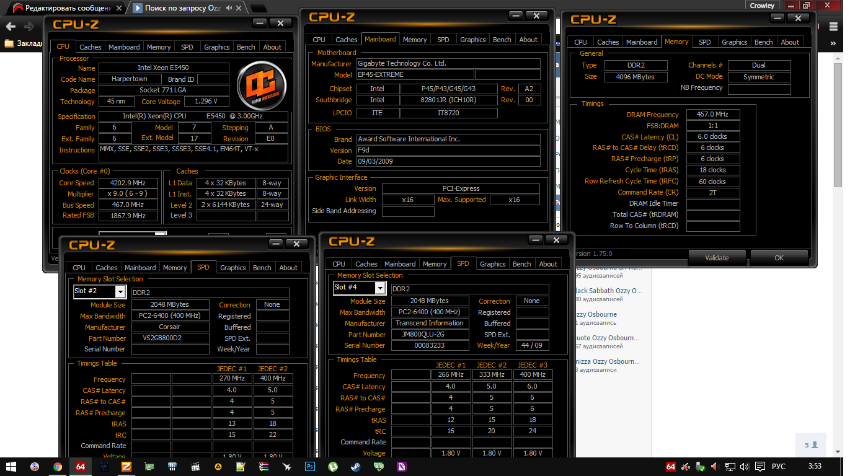This screenshot has width=868, height=476.
Task: Launch uTorrent from the taskbar
Action: (333, 467)
